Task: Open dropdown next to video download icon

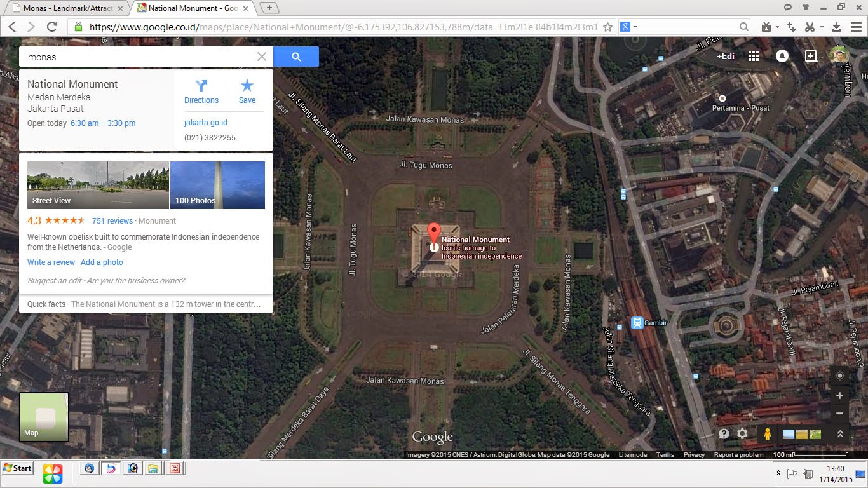Action: pos(778,27)
